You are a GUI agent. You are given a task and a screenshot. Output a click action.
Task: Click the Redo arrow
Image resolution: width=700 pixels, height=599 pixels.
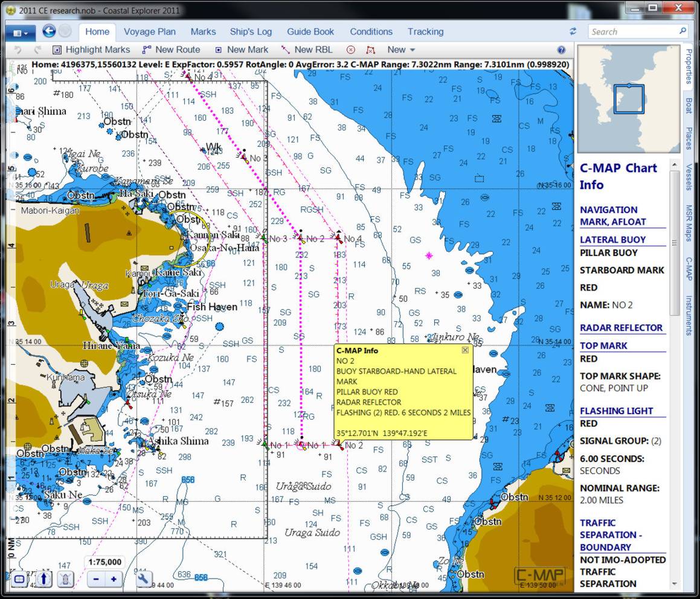coord(37,50)
